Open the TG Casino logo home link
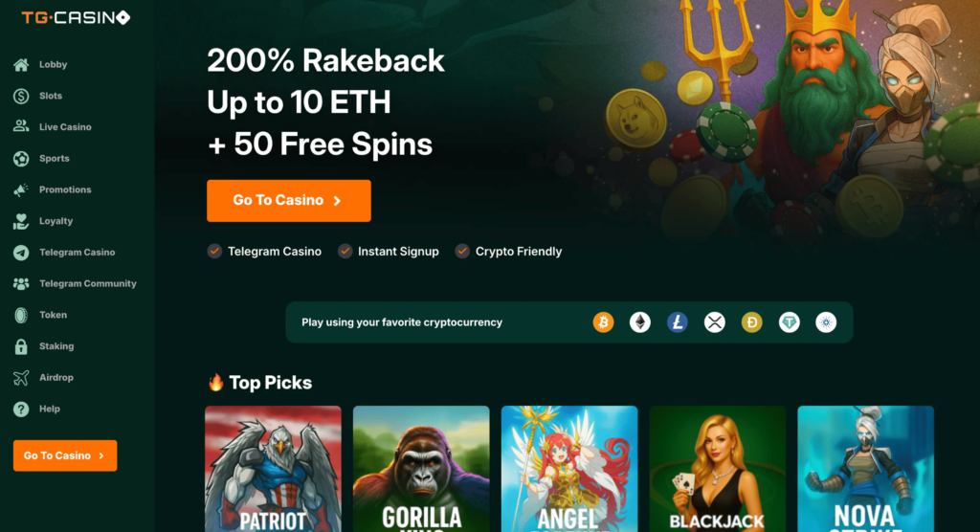This screenshot has height=532, width=980. pos(76,17)
